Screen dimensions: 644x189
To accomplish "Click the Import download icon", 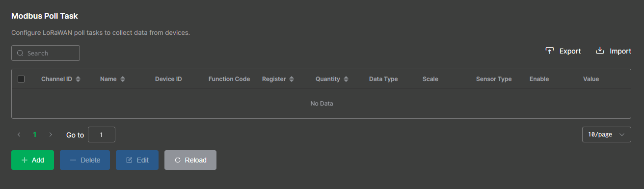I will pos(600,51).
